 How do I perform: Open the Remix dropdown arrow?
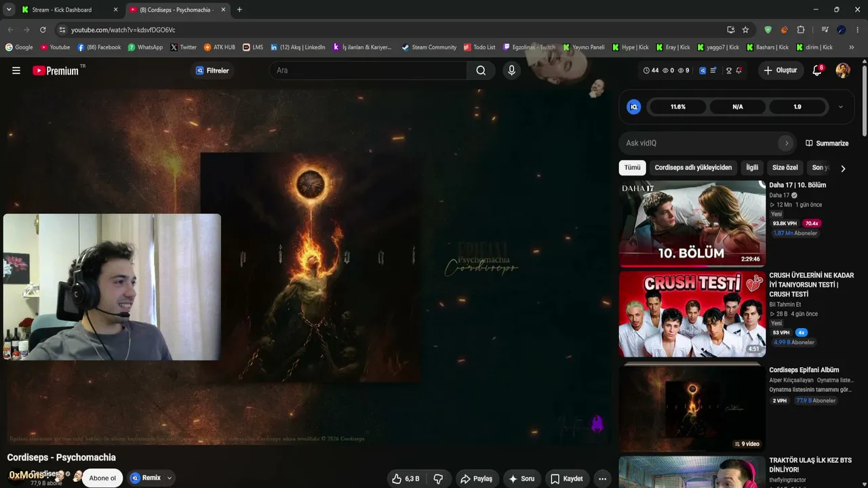pyautogui.click(x=170, y=478)
